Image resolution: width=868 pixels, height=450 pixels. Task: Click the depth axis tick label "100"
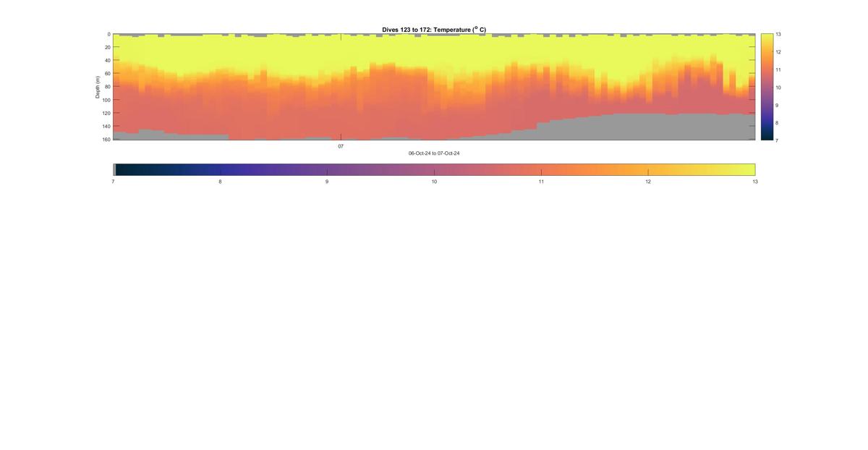[x=106, y=100]
